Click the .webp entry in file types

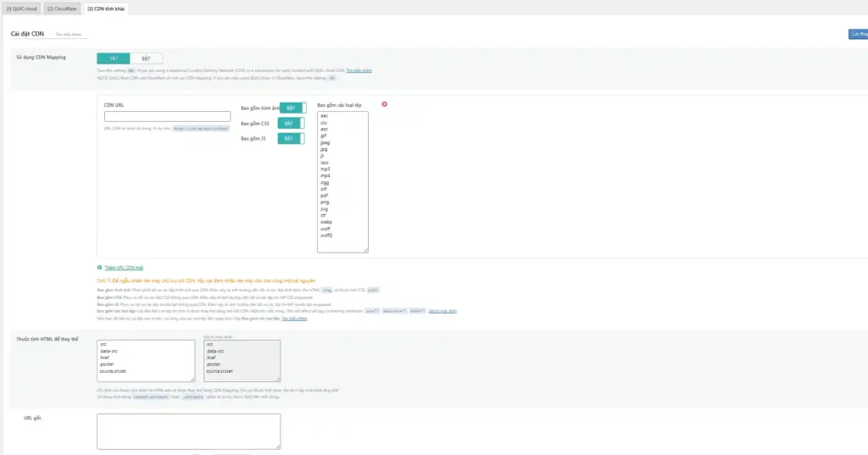click(326, 223)
